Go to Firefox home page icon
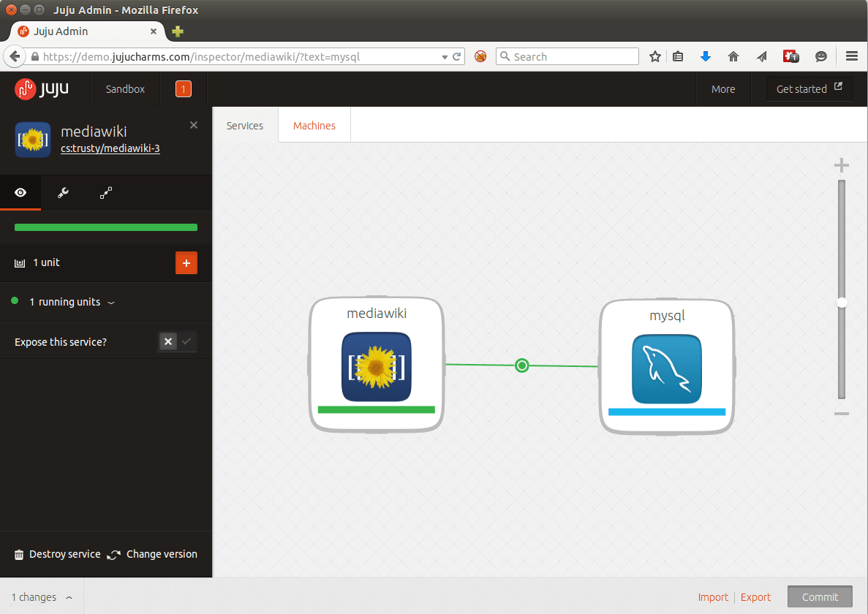The height and width of the screenshot is (614, 868). click(733, 56)
